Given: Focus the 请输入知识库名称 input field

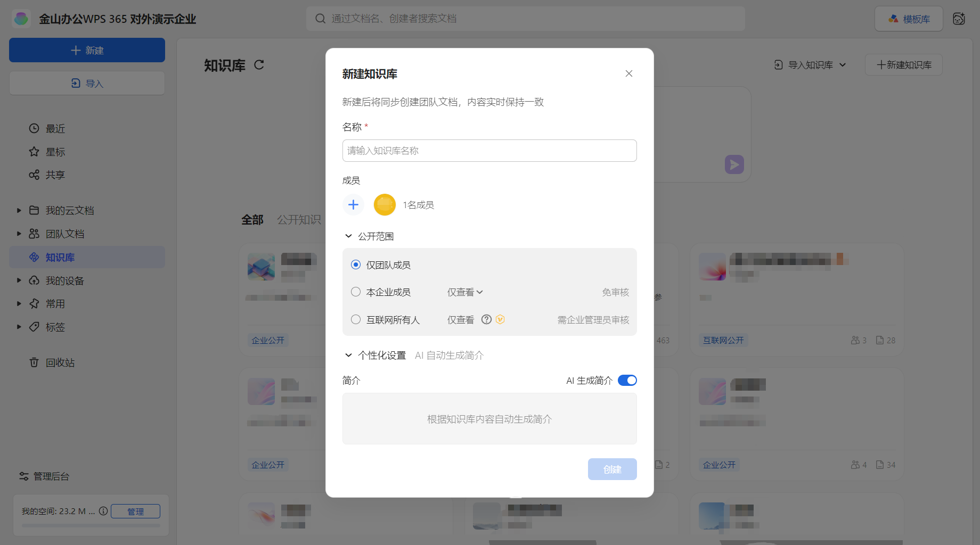Looking at the screenshot, I should [x=489, y=151].
